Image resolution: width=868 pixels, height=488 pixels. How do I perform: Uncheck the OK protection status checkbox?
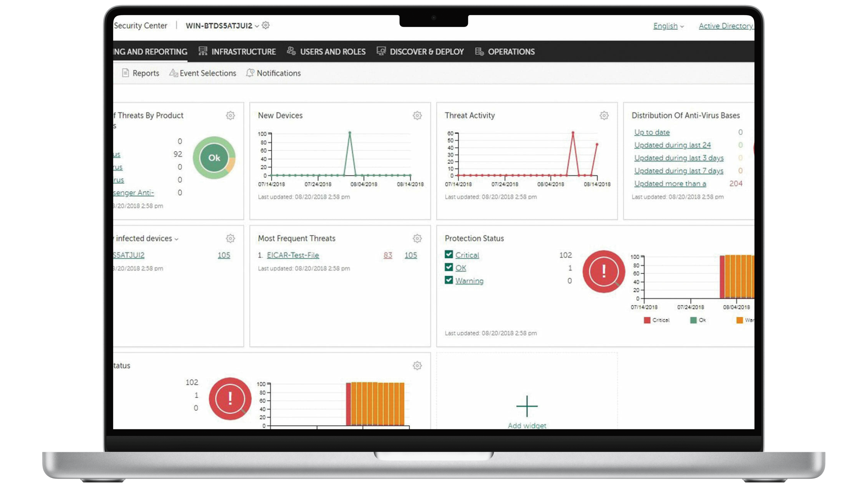pos(448,267)
